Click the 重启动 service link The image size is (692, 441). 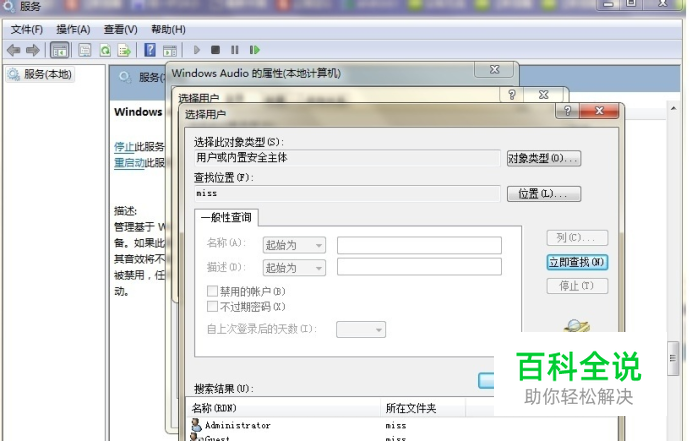(129, 163)
